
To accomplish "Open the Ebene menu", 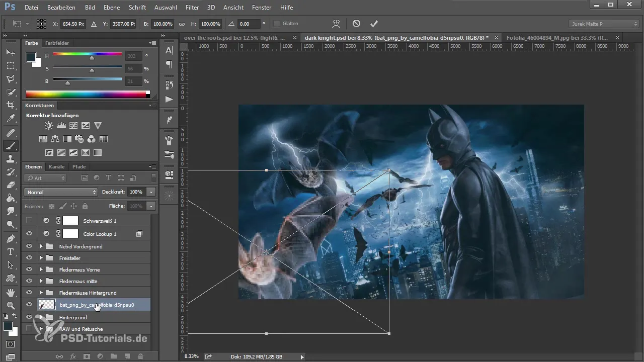I will point(113,8).
